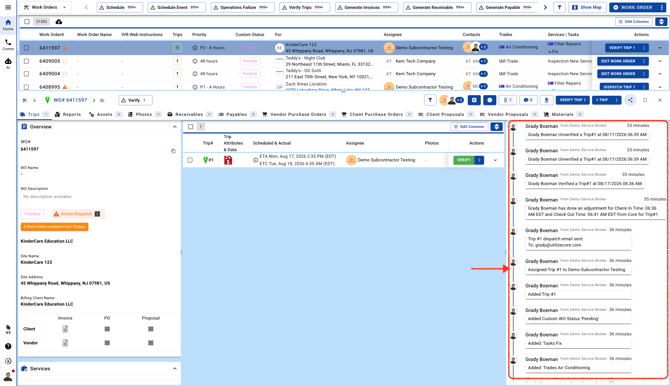Copy the WO# 6411597 number
Image resolution: width=670 pixels, height=386 pixels.
173,151
